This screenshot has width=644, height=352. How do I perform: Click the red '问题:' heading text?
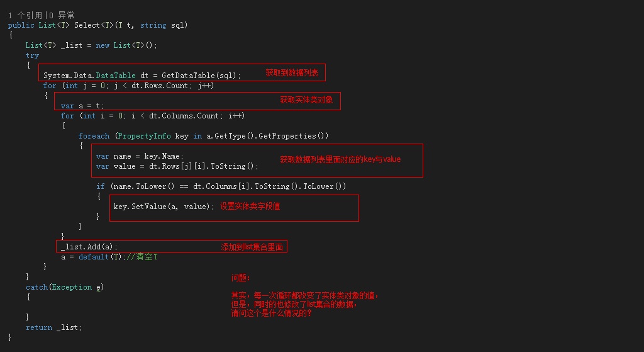click(x=241, y=278)
